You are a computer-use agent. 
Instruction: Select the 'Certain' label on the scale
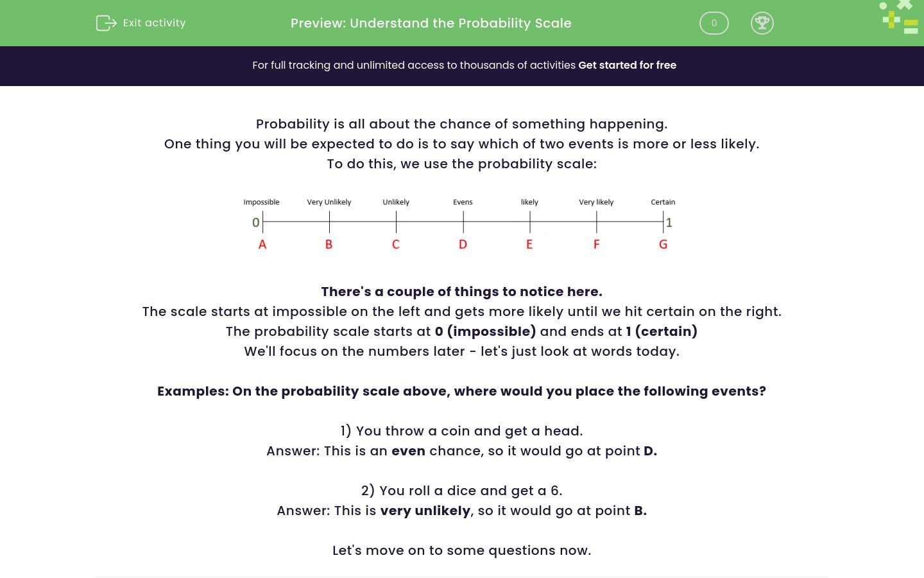(663, 202)
